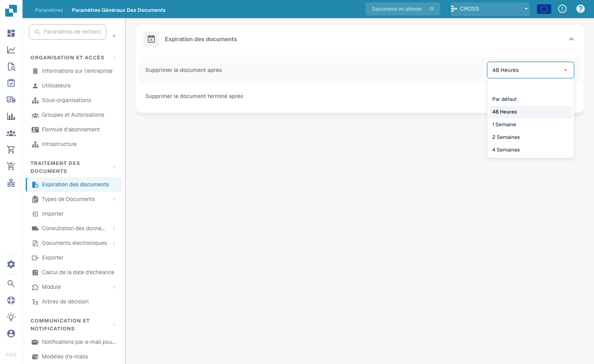Choose 2 Semaines in the dropdown list

[x=531, y=137]
